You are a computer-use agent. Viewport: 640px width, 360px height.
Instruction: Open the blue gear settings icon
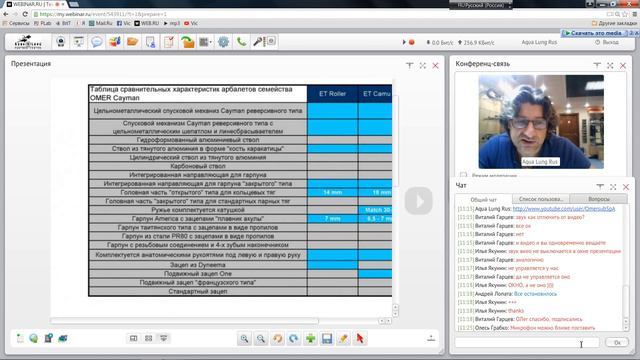[x=223, y=42]
